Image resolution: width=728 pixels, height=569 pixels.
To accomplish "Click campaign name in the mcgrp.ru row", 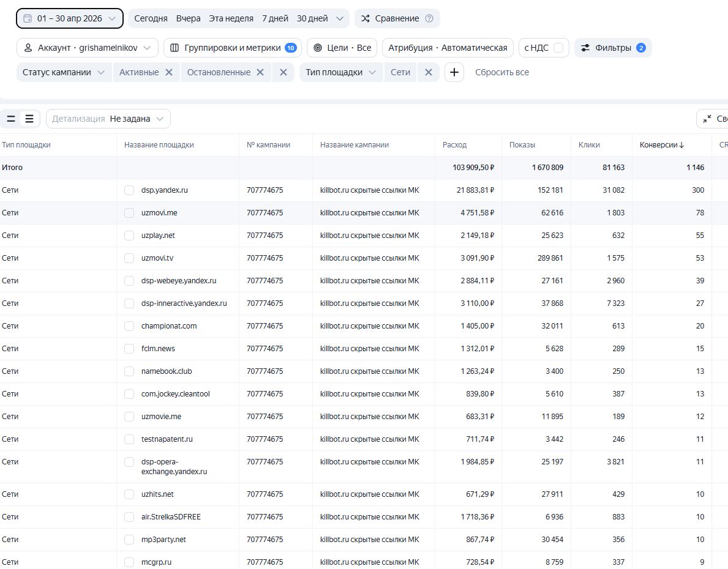I will click(370, 562).
